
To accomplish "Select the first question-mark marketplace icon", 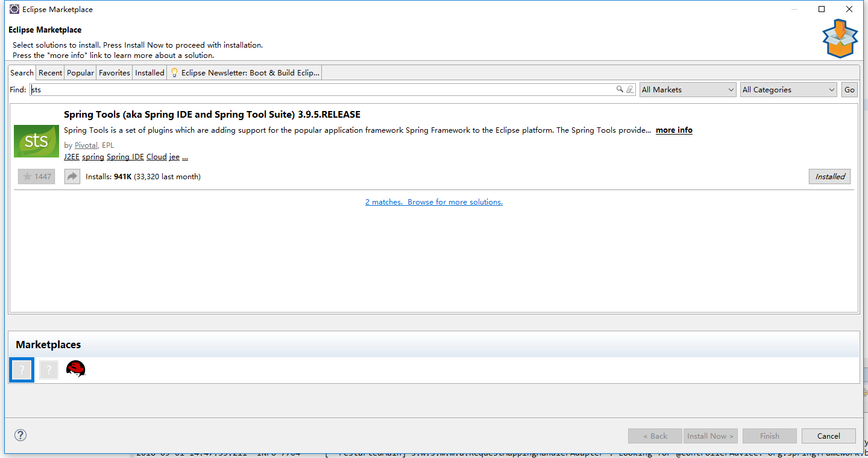I will [22, 370].
